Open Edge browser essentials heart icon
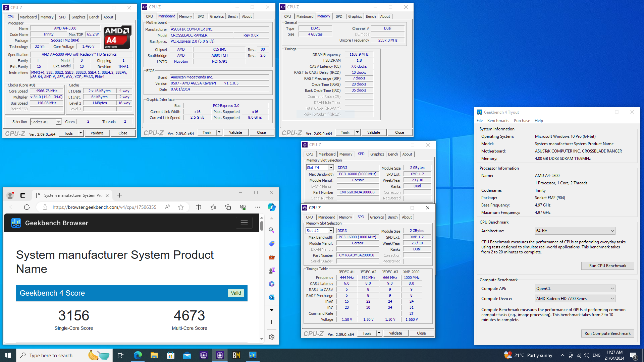644x362 pixels. 243,207
